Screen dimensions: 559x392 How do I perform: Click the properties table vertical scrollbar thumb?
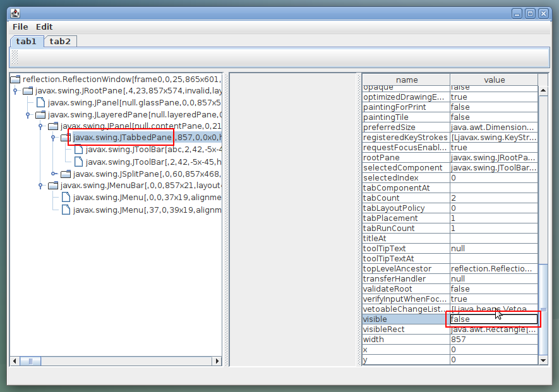coord(543,310)
